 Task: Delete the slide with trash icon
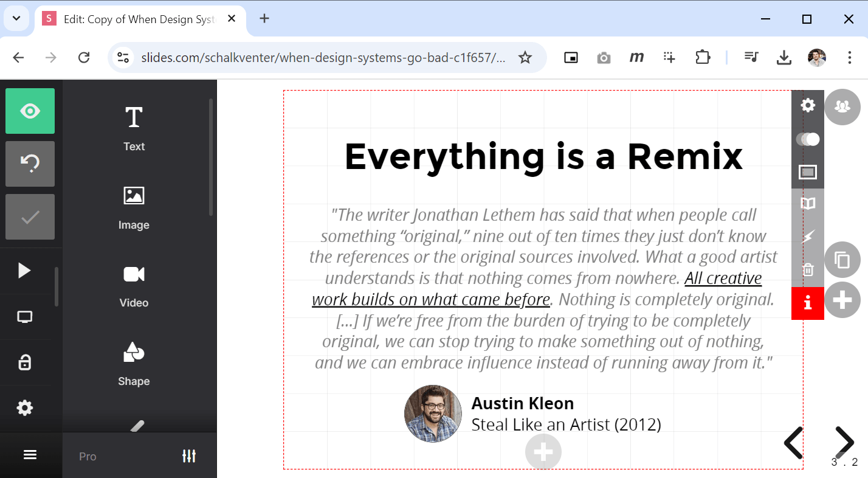[808, 269]
